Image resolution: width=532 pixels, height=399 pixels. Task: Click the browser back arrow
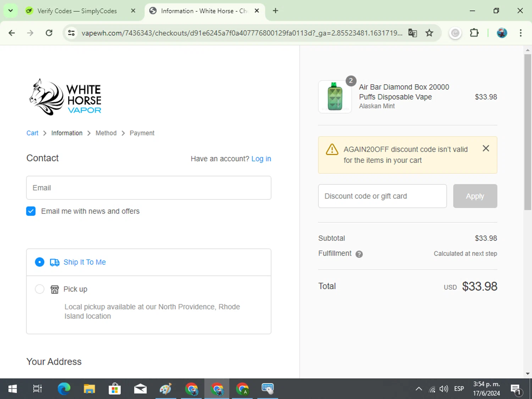click(x=12, y=33)
